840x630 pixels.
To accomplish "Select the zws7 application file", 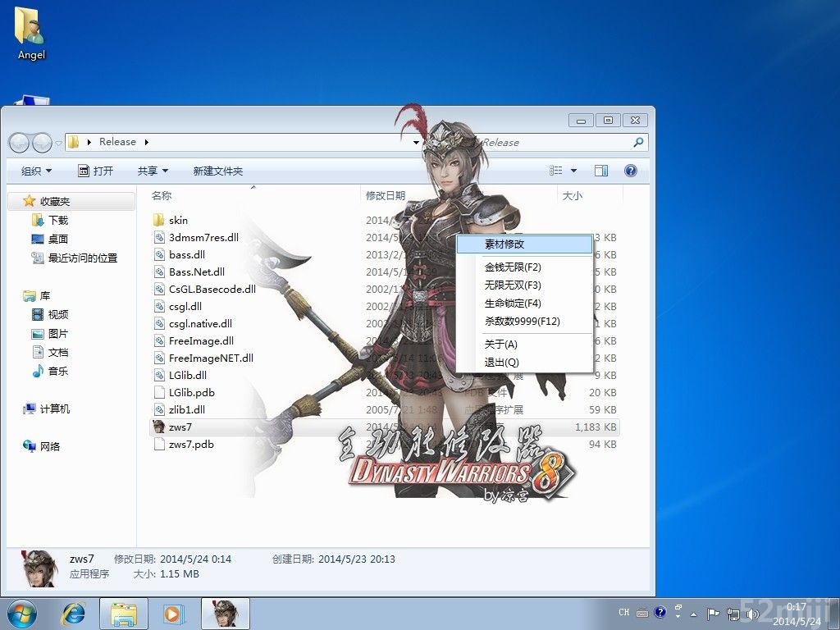I will click(x=180, y=427).
